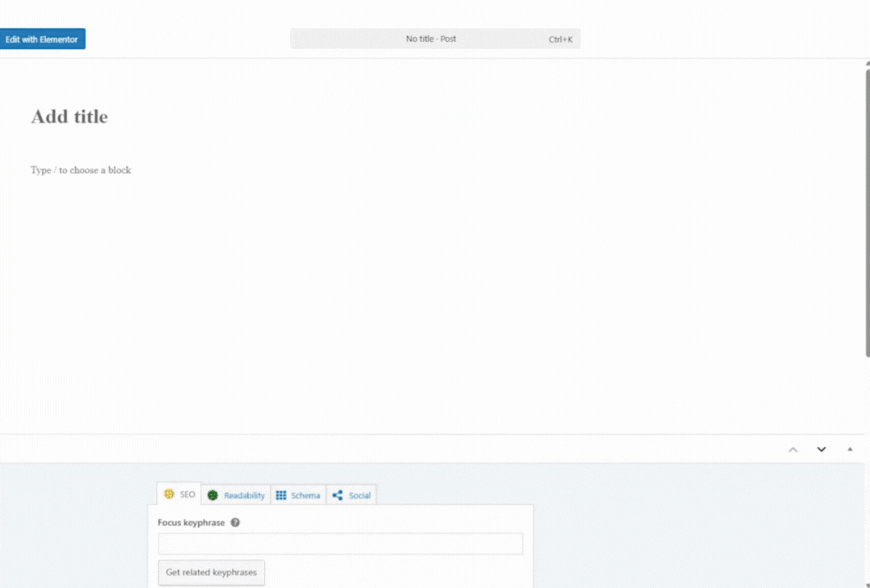
Task: Click the Ctrl+K shortcut hint
Action: click(x=561, y=39)
